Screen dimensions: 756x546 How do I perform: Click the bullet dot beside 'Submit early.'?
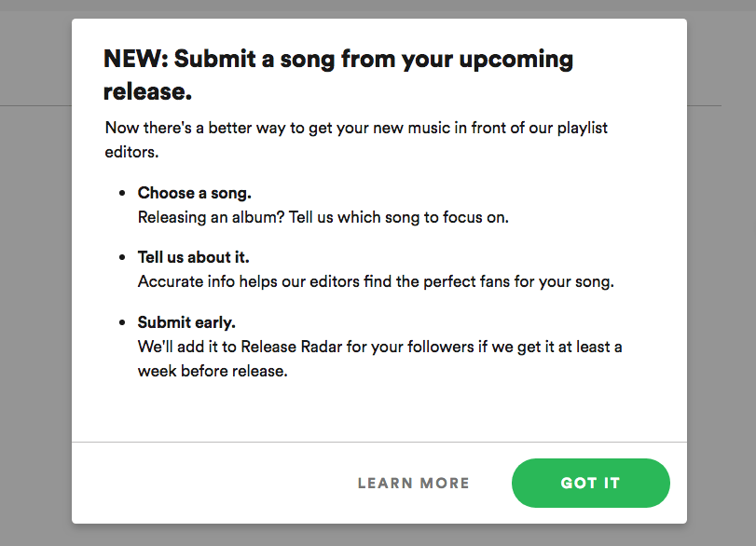coord(122,323)
